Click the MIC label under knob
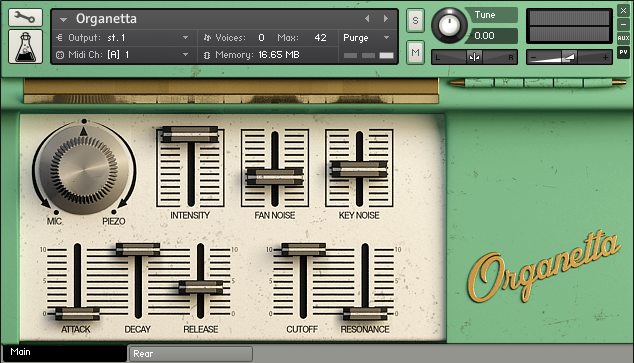The height and width of the screenshot is (363, 634). [54, 221]
